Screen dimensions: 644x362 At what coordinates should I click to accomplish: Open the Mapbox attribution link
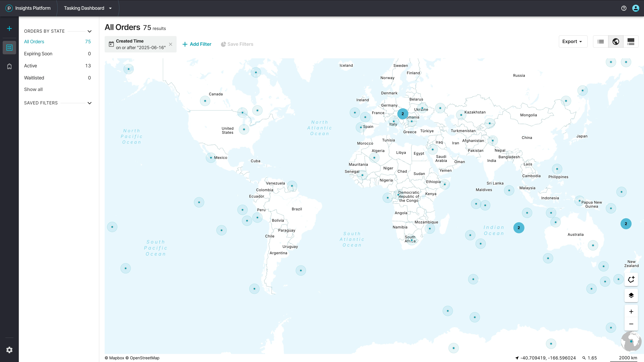(x=114, y=358)
